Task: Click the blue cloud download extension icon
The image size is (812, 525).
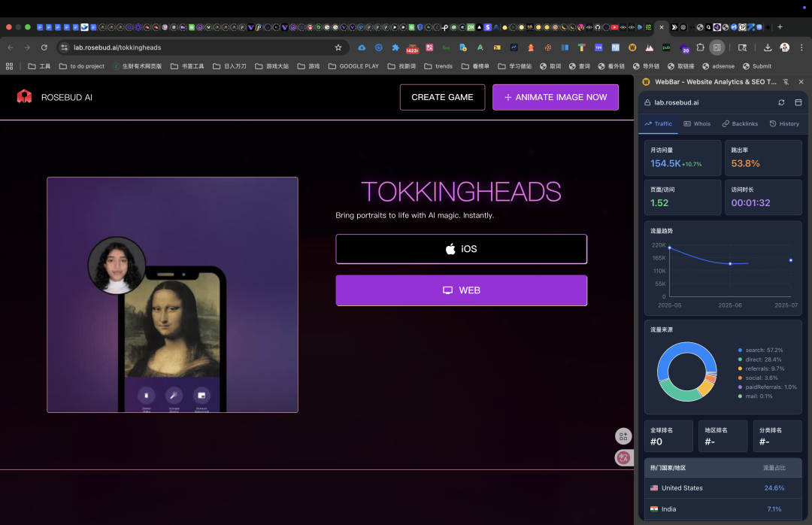Action: coord(362,47)
